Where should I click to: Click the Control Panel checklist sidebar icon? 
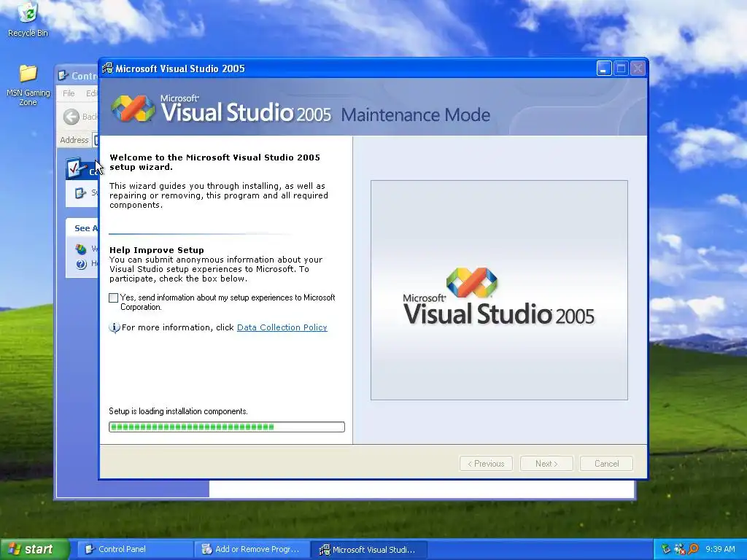(76, 168)
